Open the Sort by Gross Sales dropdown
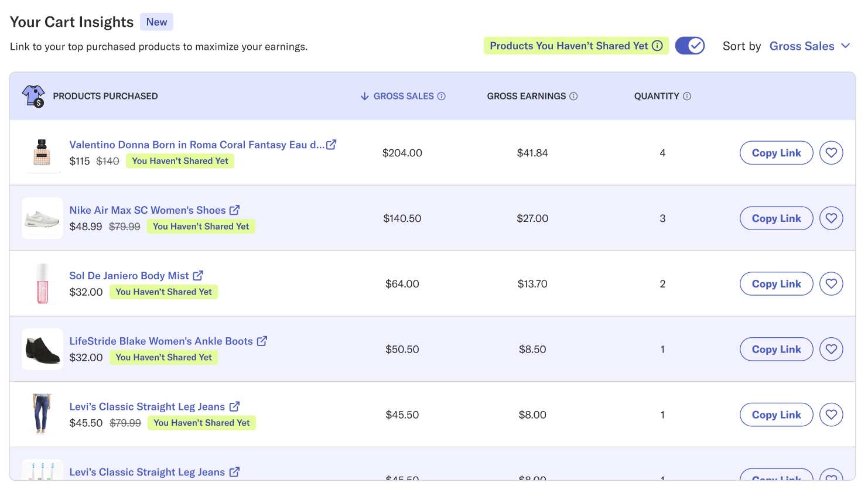868x493 pixels. tap(809, 46)
